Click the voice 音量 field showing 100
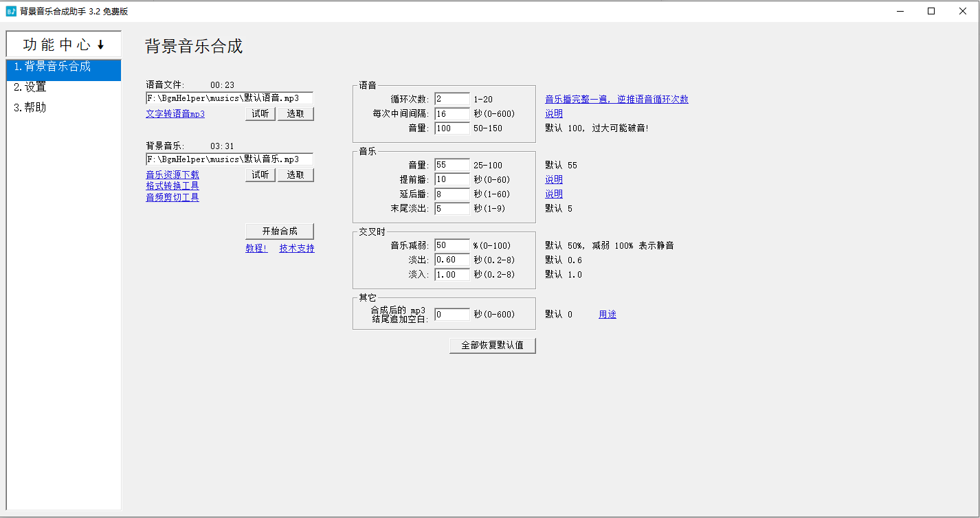The width and height of the screenshot is (980, 518). pos(452,128)
